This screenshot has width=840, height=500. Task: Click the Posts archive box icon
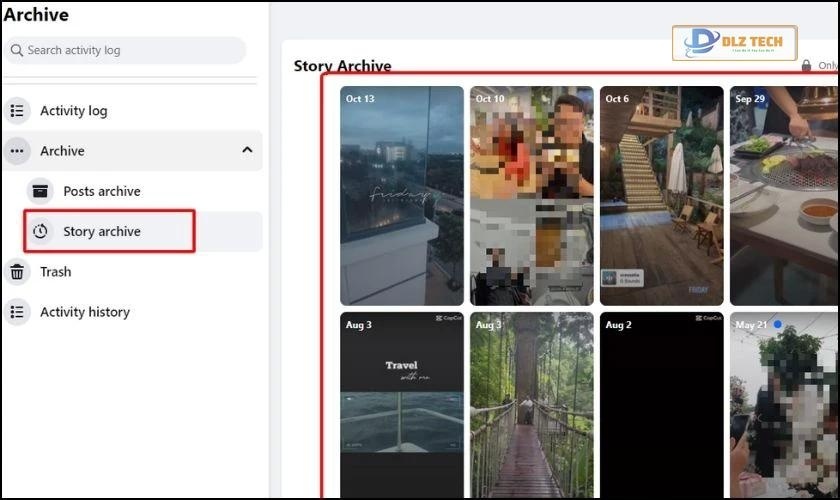(40, 191)
